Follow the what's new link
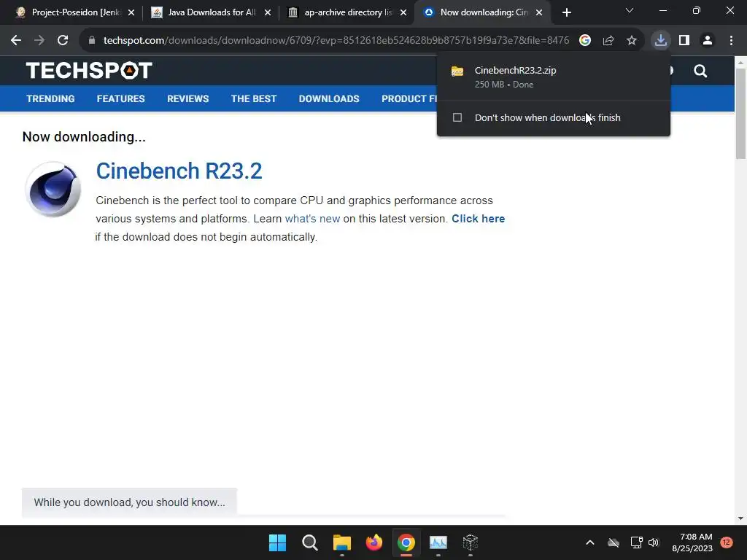The image size is (747, 560). (x=312, y=219)
